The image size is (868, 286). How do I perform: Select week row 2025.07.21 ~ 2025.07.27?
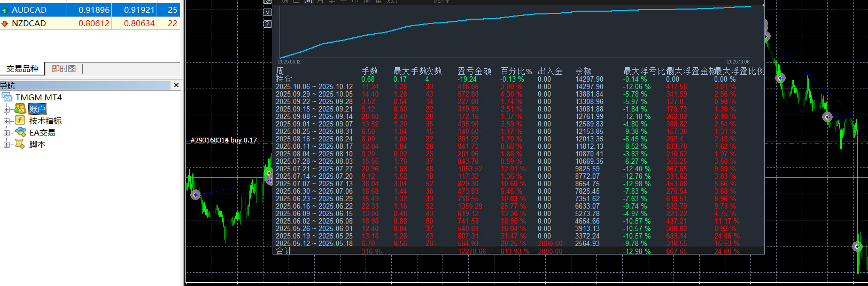click(314, 169)
